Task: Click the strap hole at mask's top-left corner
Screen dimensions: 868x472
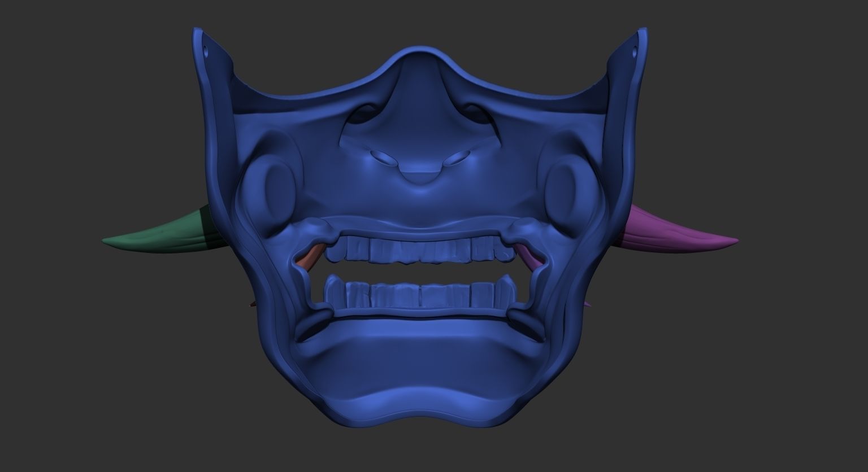Action: point(206,51)
